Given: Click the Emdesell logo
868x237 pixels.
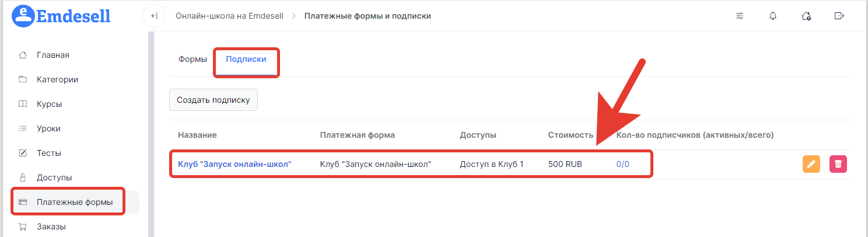Looking at the screenshot, I should (x=61, y=16).
